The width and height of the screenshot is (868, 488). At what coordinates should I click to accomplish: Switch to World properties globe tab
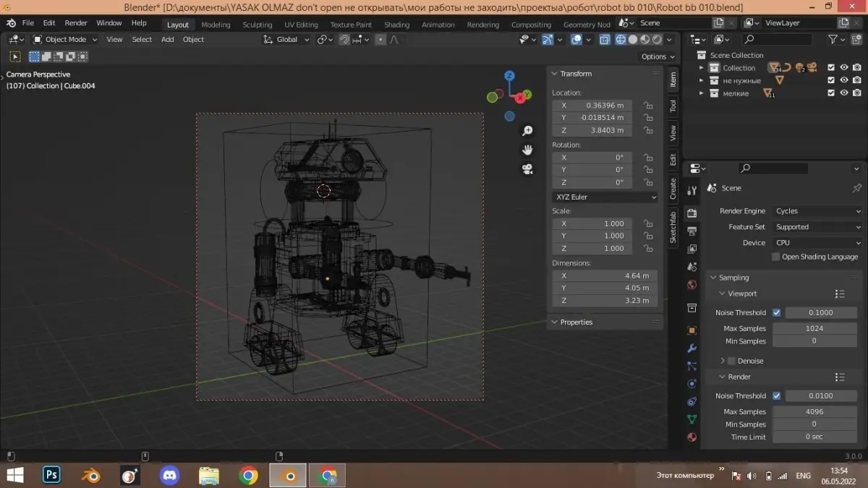(692, 285)
